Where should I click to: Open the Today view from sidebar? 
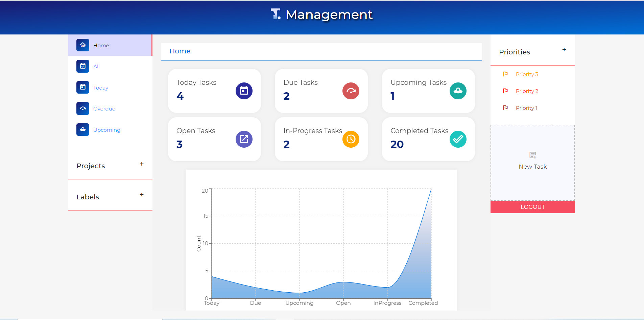point(101,87)
